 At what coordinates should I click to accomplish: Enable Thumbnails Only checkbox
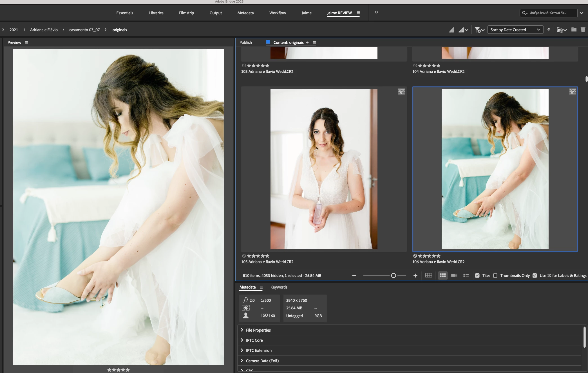[x=495, y=276]
